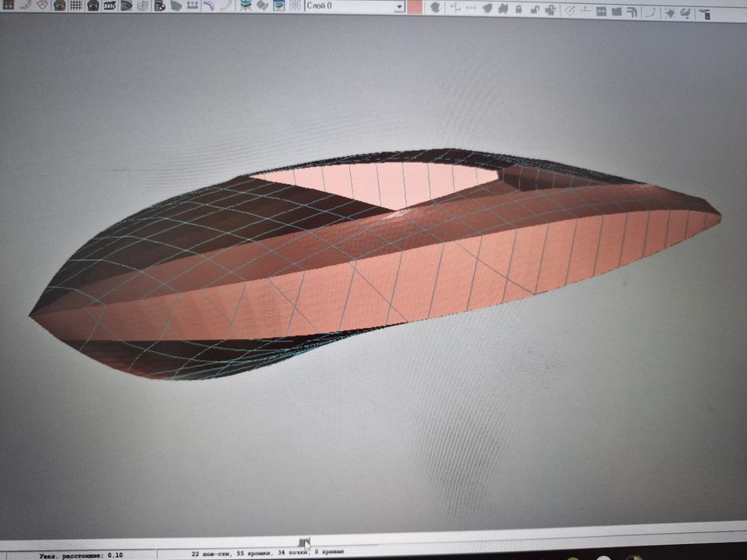The height and width of the screenshot is (560, 747).
Task: Click the three-dots collinear points icon
Action: [471, 9]
